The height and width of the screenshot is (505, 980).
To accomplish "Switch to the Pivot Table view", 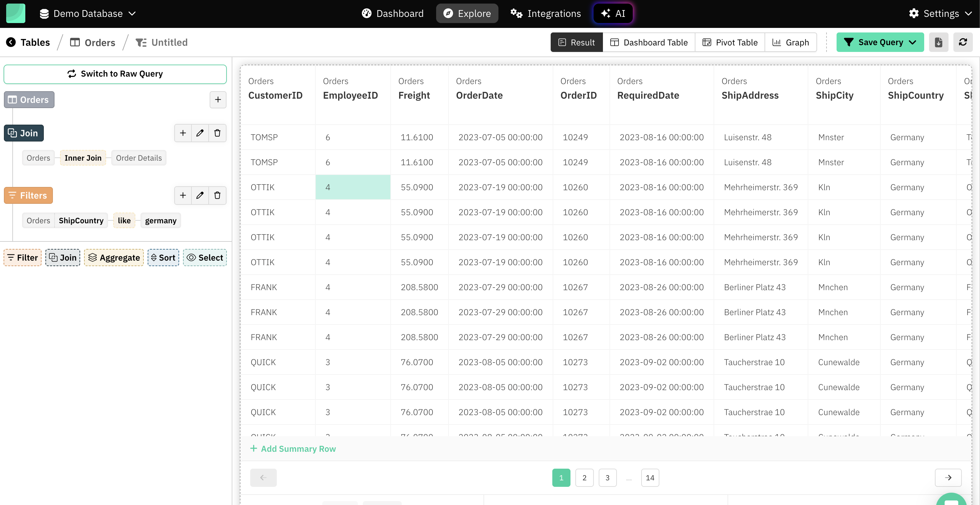I will [x=729, y=42].
